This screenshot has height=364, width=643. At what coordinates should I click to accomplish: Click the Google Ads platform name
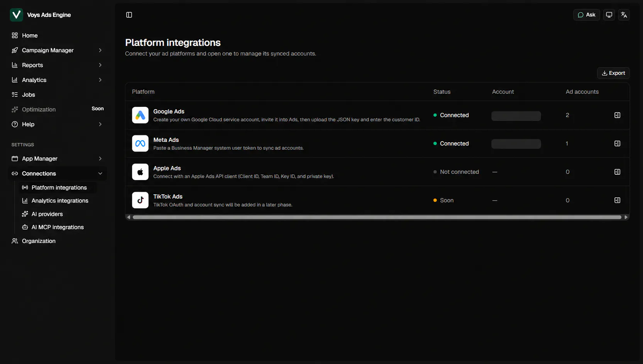point(169,112)
